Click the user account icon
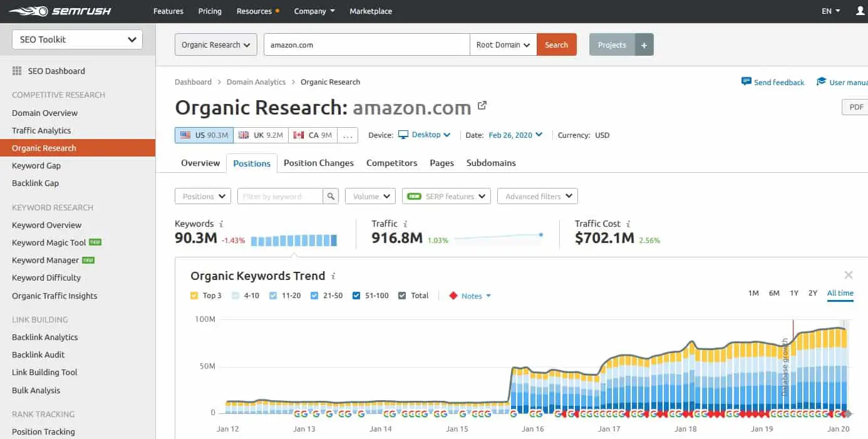Screen dimensions: 868x439 (860, 11)
